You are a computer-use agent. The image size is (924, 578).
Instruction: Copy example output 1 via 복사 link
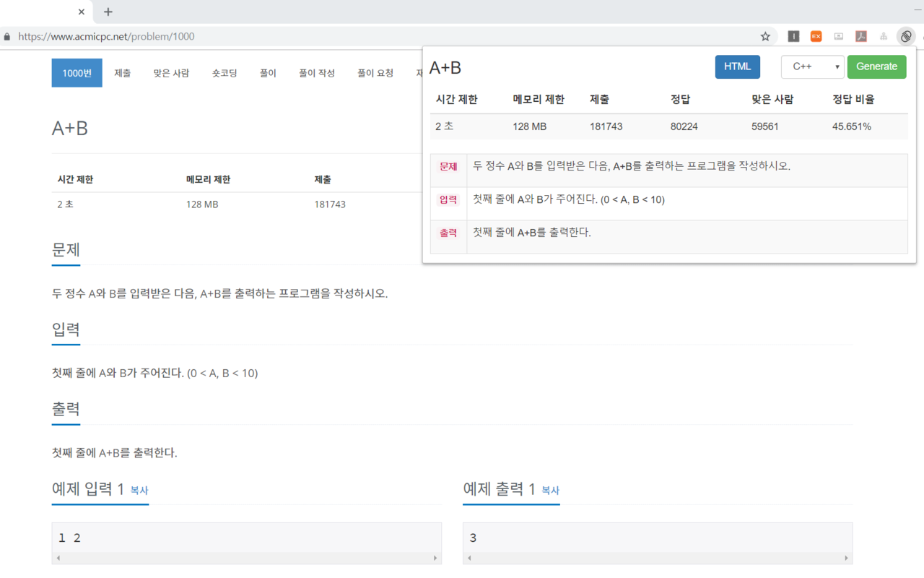(x=550, y=490)
